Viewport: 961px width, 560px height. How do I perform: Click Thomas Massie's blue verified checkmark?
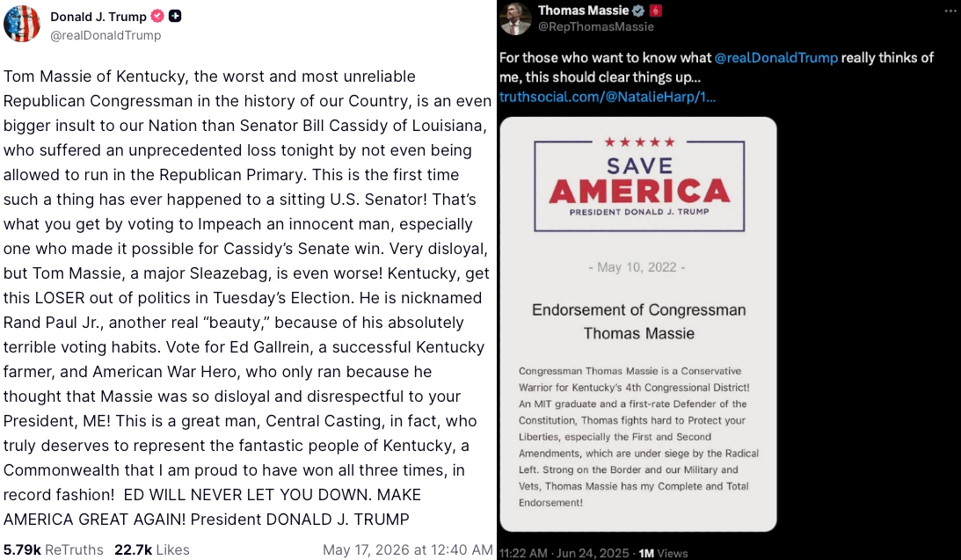638,11
